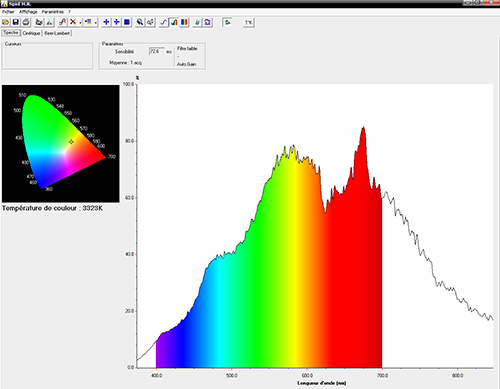Click the blue square icon
The image size is (500, 389).
pos(127,22)
